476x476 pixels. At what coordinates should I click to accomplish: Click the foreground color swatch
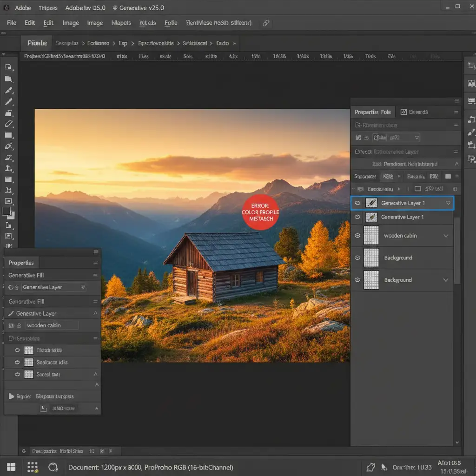pyautogui.click(x=7, y=212)
